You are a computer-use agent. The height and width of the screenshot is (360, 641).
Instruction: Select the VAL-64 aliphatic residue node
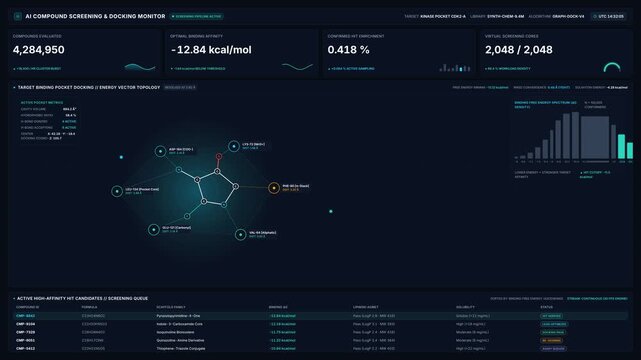click(x=241, y=235)
